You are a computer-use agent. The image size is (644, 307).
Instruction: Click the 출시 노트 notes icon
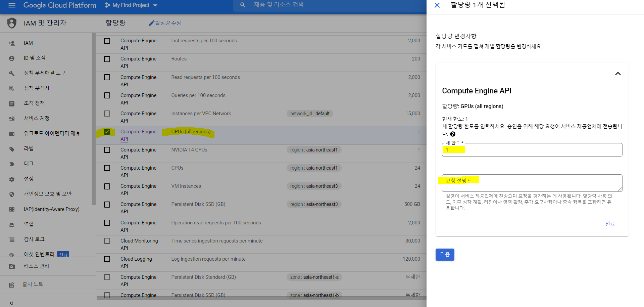click(12, 285)
